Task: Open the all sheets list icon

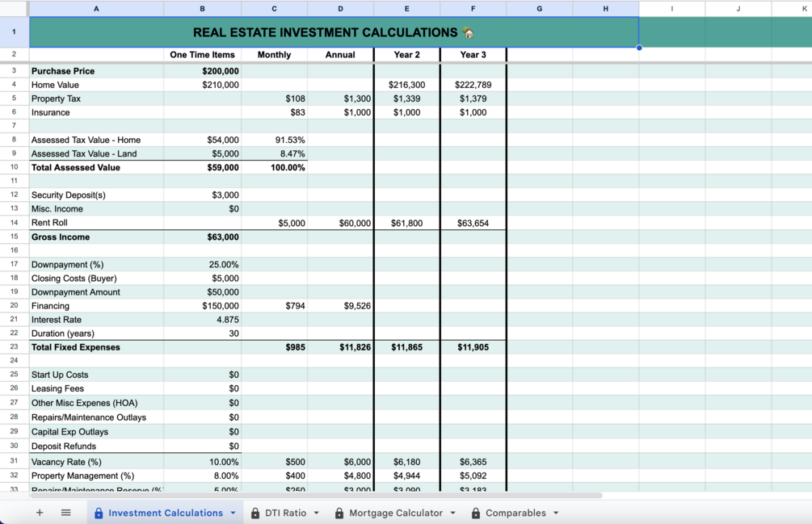Action: 65,513
